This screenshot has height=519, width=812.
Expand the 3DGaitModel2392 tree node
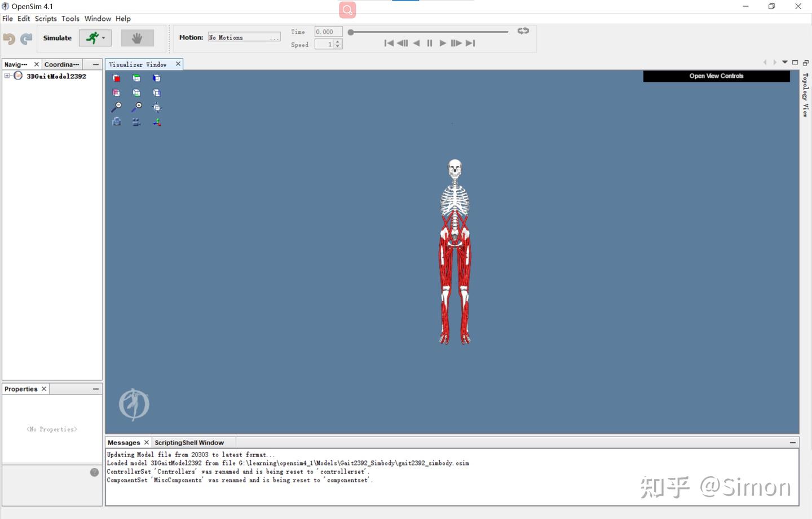click(7, 75)
